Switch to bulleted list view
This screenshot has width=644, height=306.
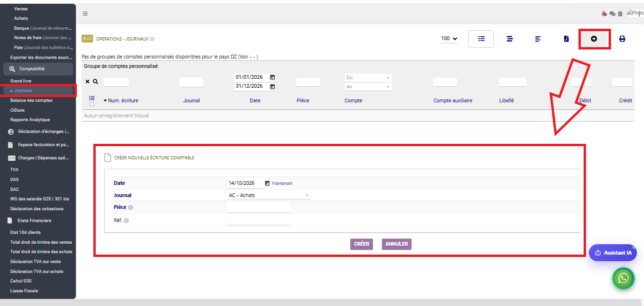481,39
